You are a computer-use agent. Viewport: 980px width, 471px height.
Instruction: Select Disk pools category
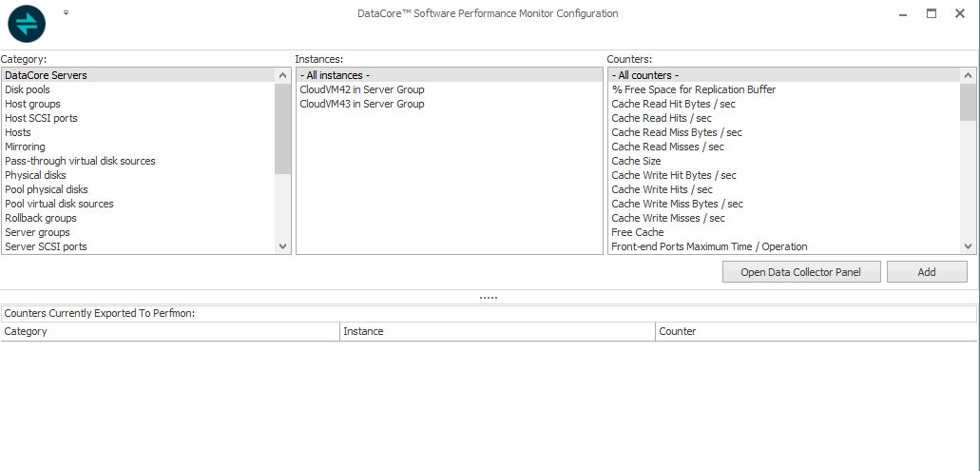[28, 89]
